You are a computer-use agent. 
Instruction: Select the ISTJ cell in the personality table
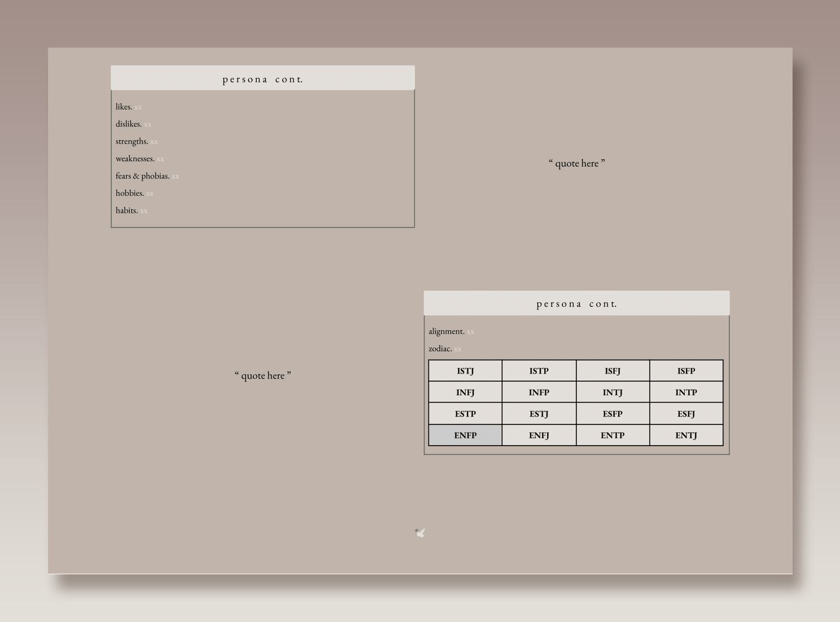pos(465,371)
